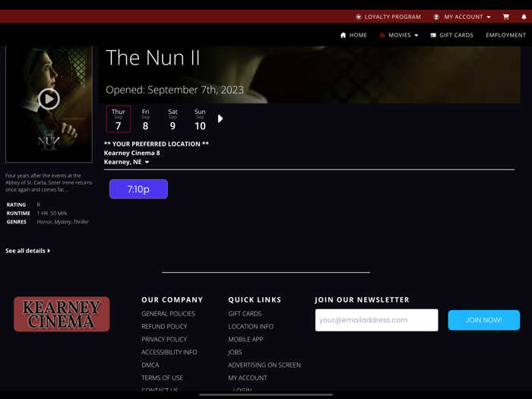Open Refund Policy link

click(x=164, y=327)
